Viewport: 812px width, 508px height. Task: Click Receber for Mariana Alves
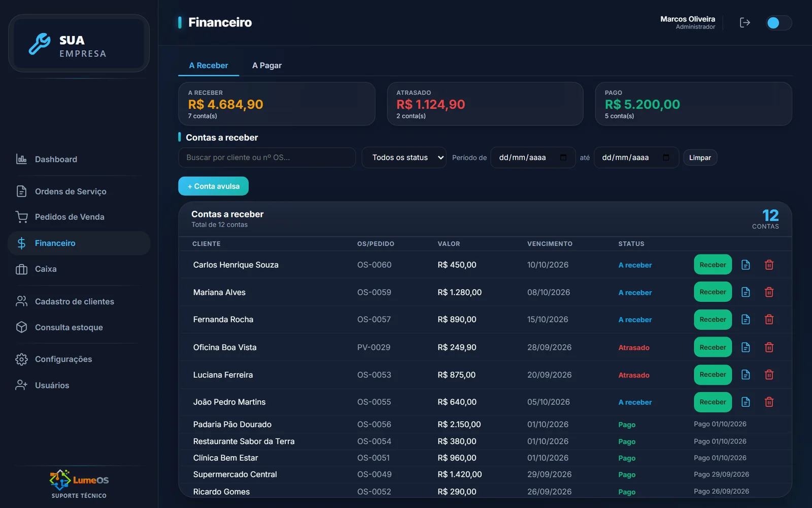pos(713,292)
